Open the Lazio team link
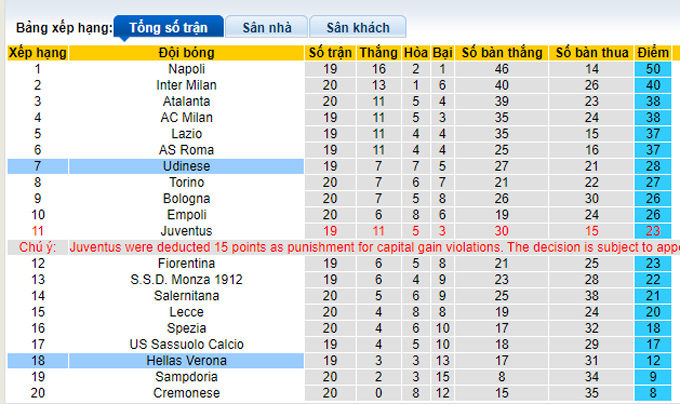This screenshot has width=680, height=404. pos(187,133)
